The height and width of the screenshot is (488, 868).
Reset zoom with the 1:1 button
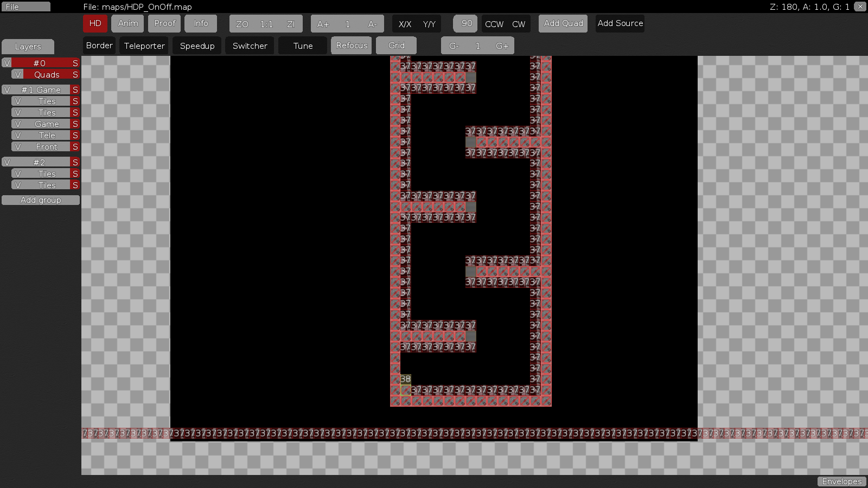266,24
